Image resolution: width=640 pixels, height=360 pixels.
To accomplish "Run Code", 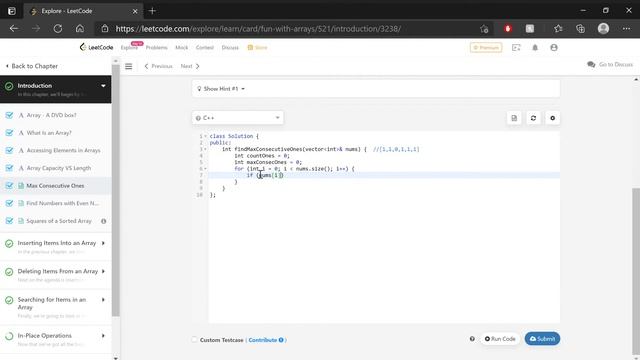I will 500,339.
